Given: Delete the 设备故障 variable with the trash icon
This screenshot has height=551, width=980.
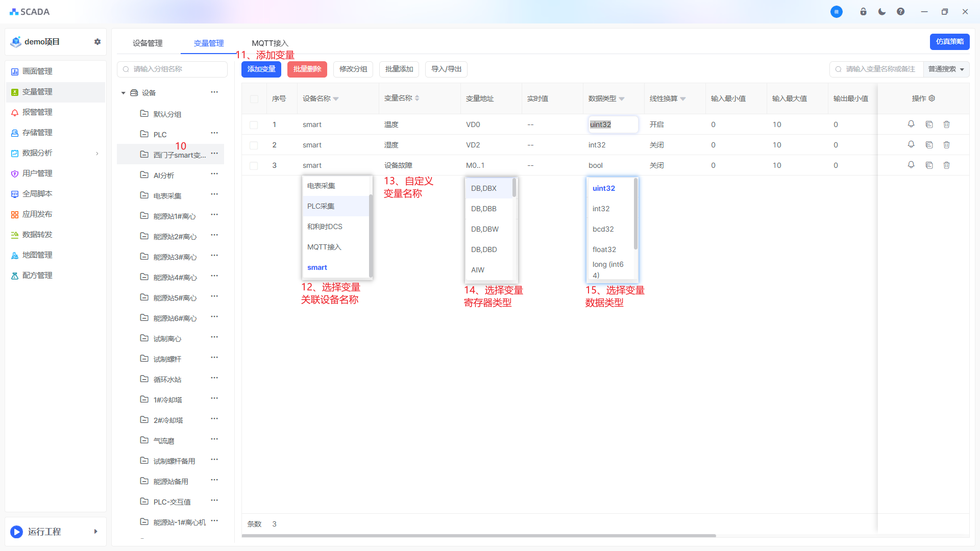Looking at the screenshot, I should (x=946, y=165).
